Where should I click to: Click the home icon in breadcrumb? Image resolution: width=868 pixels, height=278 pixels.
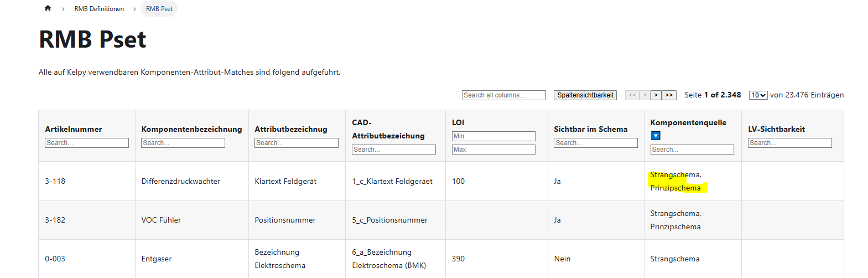click(48, 8)
